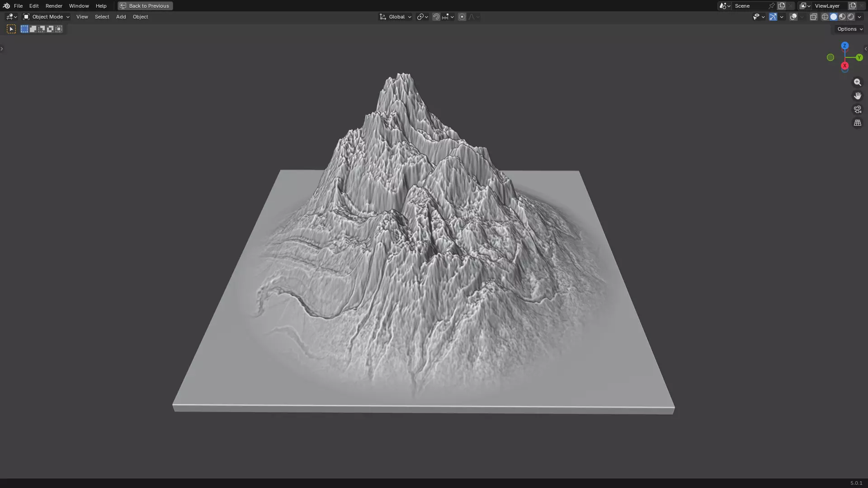Click the pan view hand icon

click(858, 96)
